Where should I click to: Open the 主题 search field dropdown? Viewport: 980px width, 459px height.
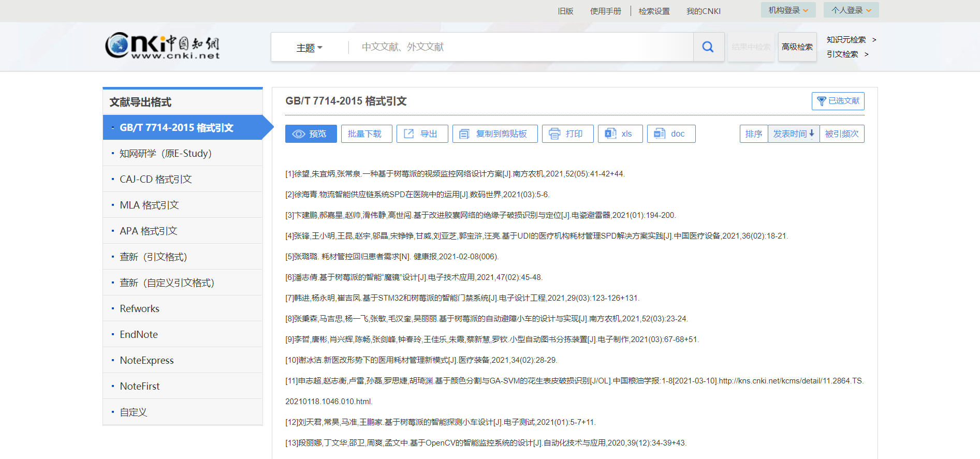click(x=309, y=48)
